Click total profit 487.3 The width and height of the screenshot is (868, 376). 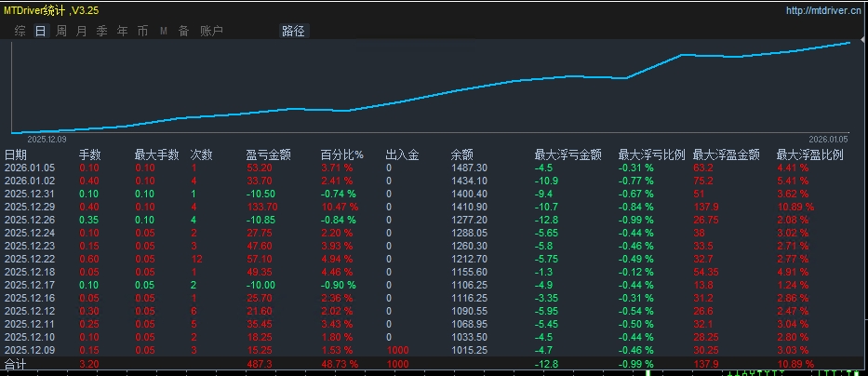[259, 364]
